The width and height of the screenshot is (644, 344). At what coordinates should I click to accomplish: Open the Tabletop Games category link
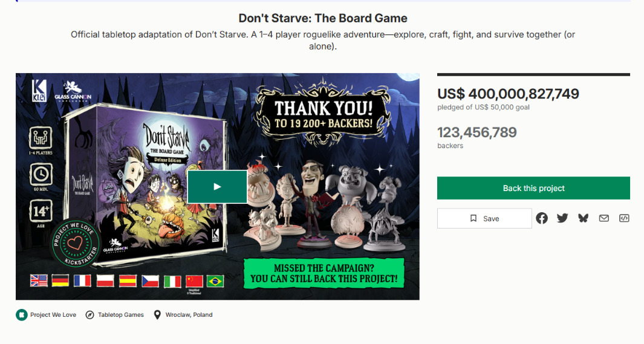click(x=121, y=315)
